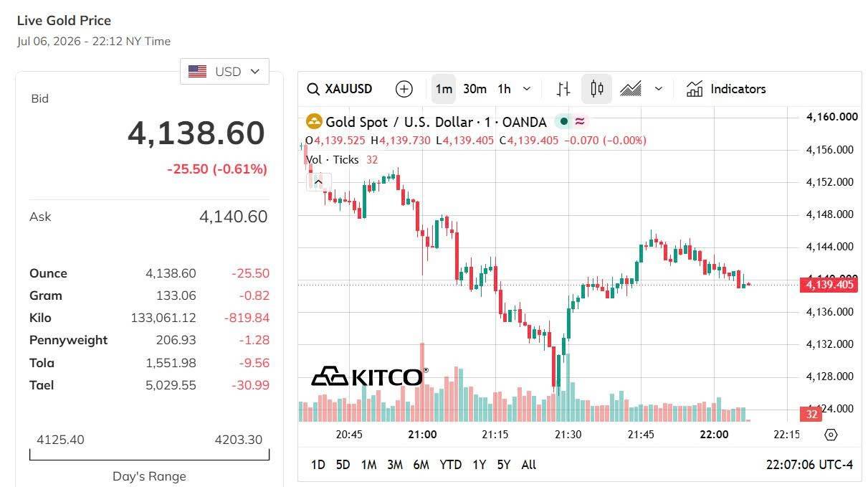The height and width of the screenshot is (487, 868).
Task: Collapse the chart legend with chevron
Action: [318, 181]
